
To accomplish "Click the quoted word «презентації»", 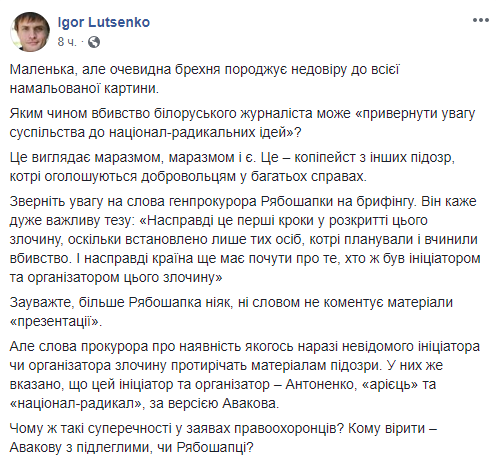I will pos(56,321).
